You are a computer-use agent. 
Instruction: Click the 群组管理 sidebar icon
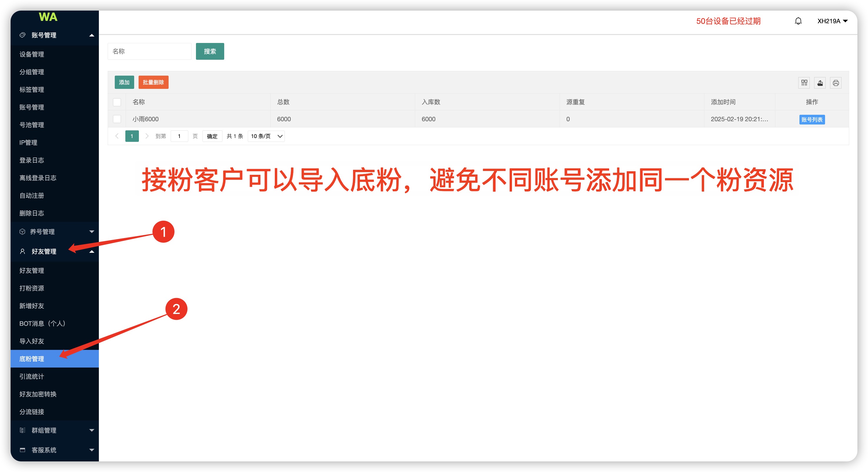[23, 430]
